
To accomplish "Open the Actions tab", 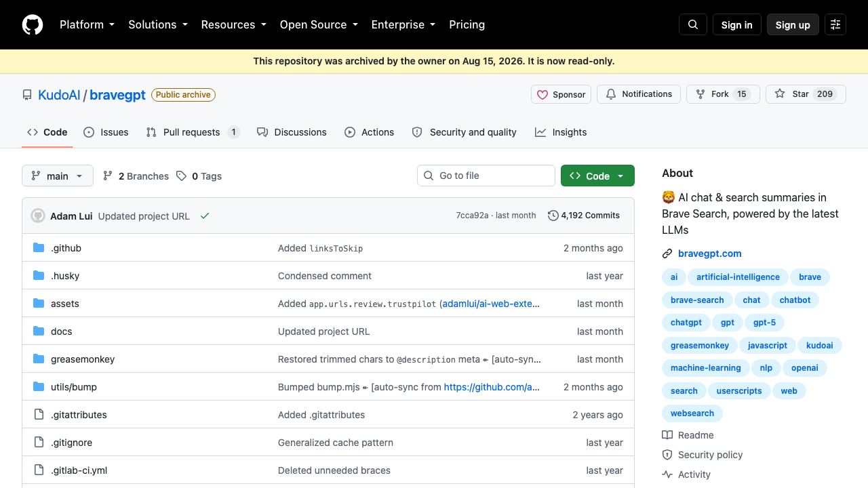I will coord(369,132).
